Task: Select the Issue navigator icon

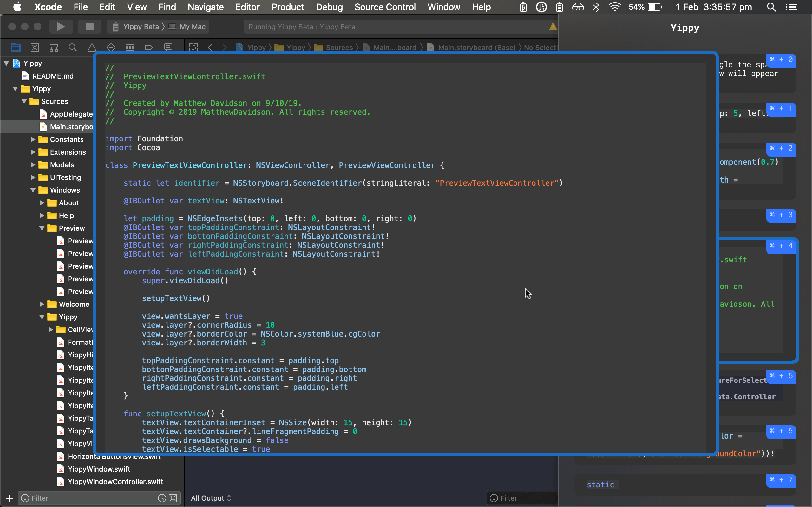Action: (91, 47)
